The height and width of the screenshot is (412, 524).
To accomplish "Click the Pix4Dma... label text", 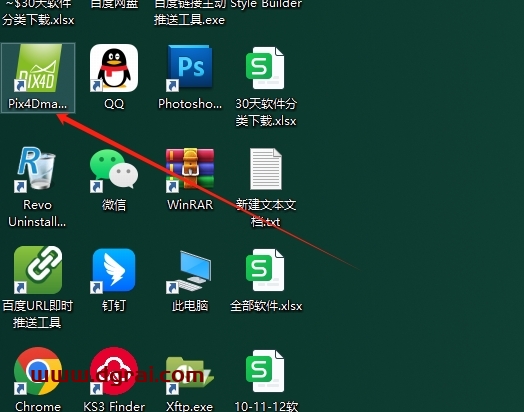I will pos(37,104).
